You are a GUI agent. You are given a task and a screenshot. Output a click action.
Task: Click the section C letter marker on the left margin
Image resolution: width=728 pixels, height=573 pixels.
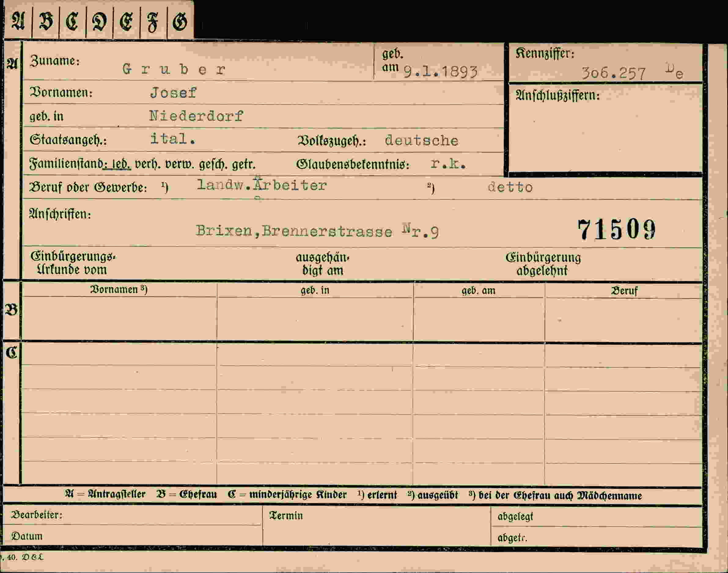tap(11, 352)
